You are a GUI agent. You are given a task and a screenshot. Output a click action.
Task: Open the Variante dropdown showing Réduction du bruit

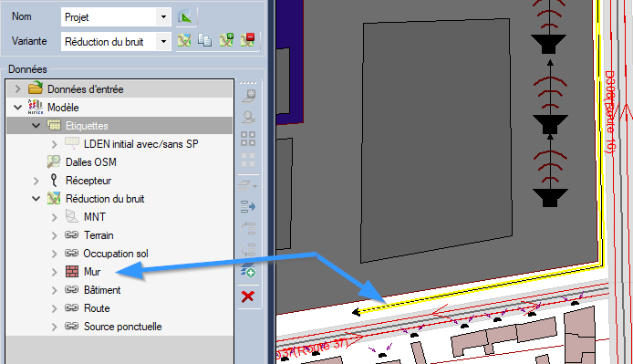click(163, 42)
